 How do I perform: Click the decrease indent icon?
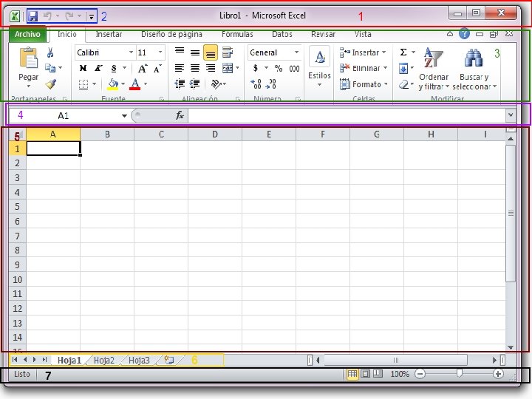180,83
